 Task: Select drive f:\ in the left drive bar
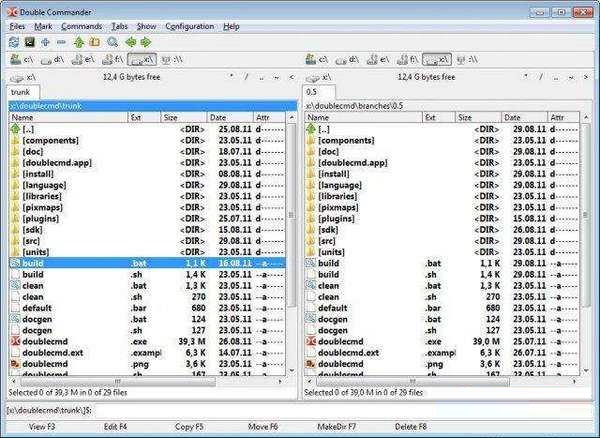point(112,59)
